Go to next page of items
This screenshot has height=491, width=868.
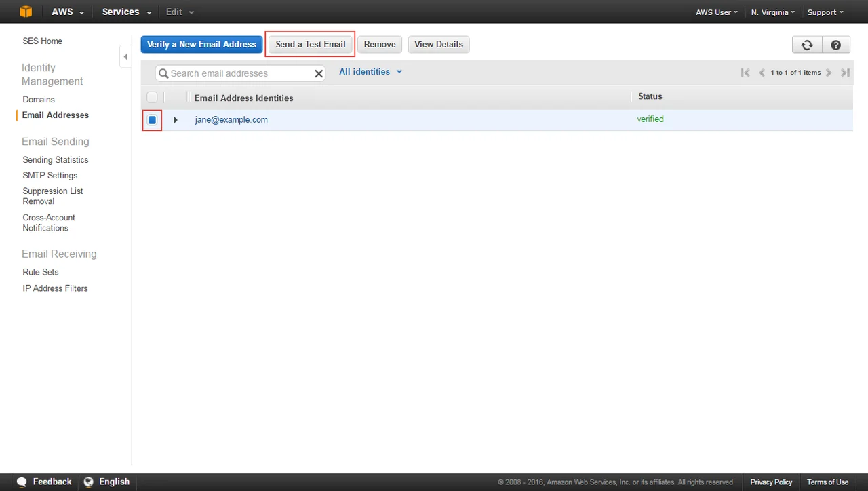click(829, 73)
